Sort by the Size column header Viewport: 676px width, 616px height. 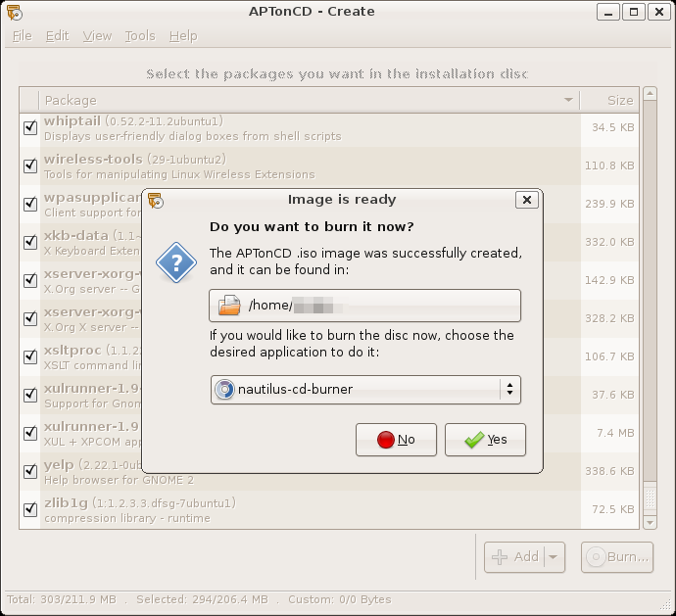coord(609,100)
